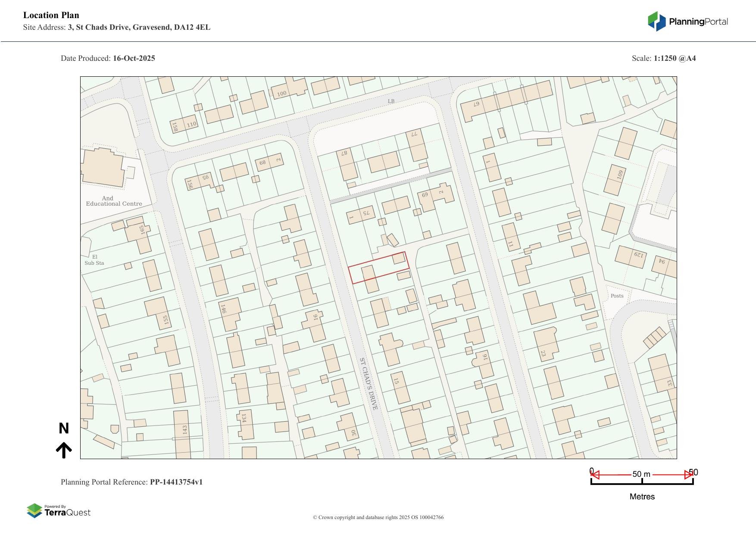This screenshot has width=756, height=535.
Task: Click the "Location Plan" title heading
Action: click(x=51, y=15)
